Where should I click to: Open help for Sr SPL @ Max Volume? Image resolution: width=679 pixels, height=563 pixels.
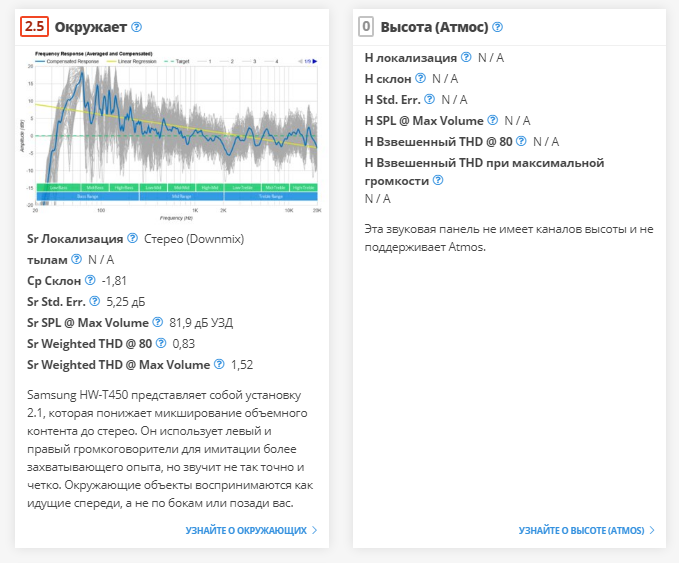click(157, 322)
